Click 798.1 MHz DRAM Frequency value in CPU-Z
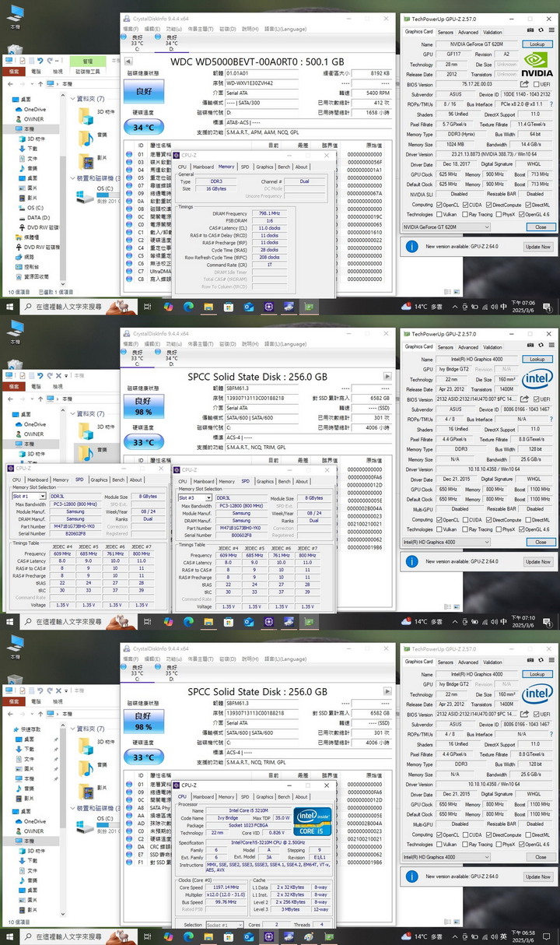 (x=270, y=213)
